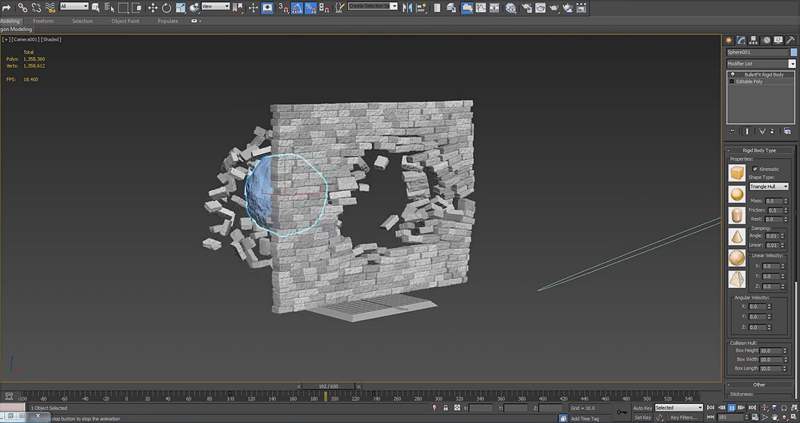
Task: Select the Rotate transform tool
Action: click(164, 7)
